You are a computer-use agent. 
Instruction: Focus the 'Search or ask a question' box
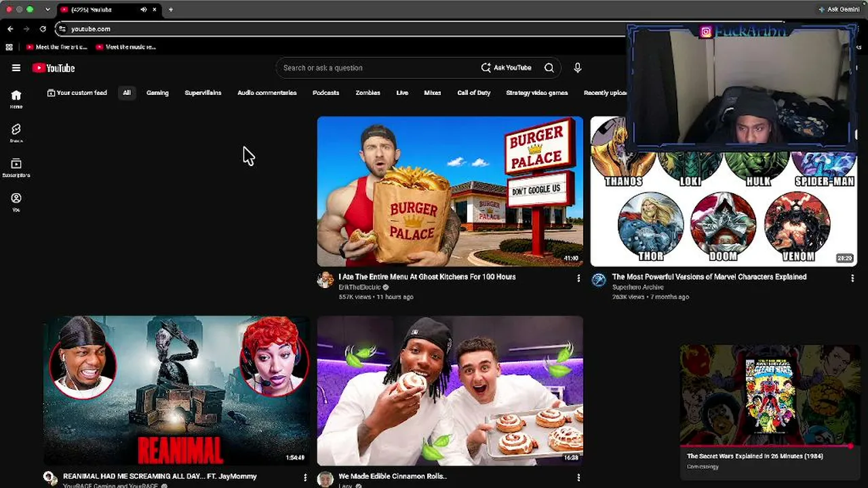(376, 68)
